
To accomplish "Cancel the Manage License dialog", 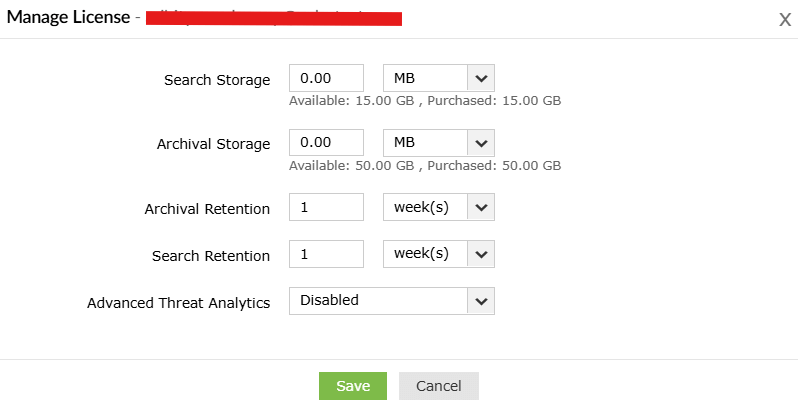I will (439, 386).
